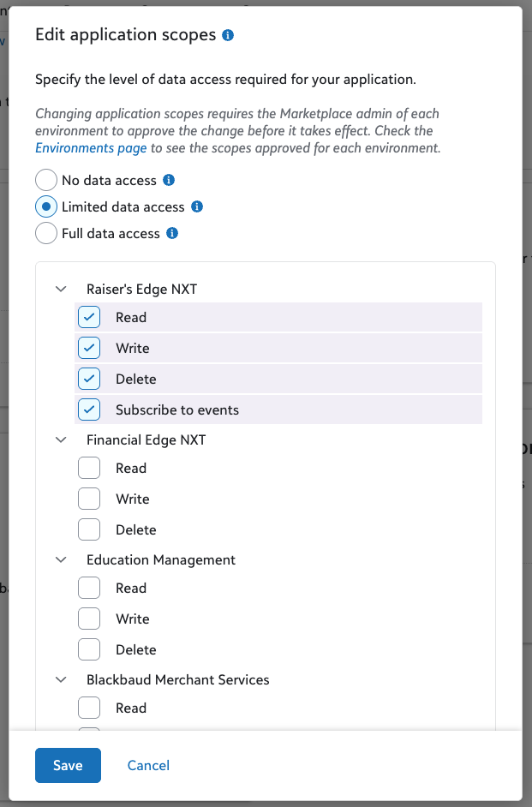The height and width of the screenshot is (807, 532).
Task: Check Education Management Write checkbox
Action: click(x=89, y=619)
